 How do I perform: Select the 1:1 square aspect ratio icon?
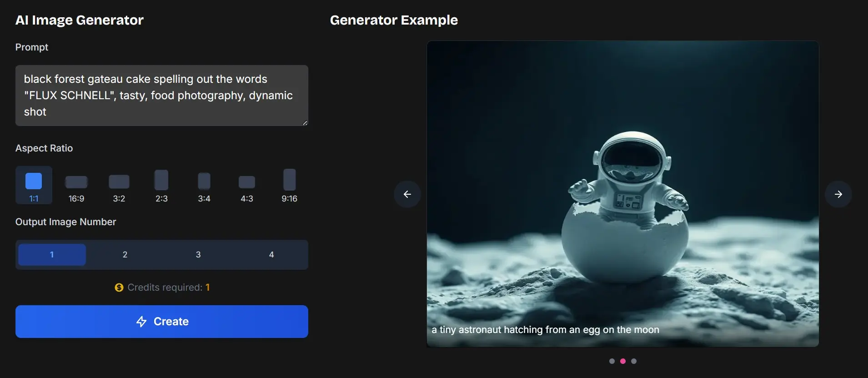(x=34, y=181)
